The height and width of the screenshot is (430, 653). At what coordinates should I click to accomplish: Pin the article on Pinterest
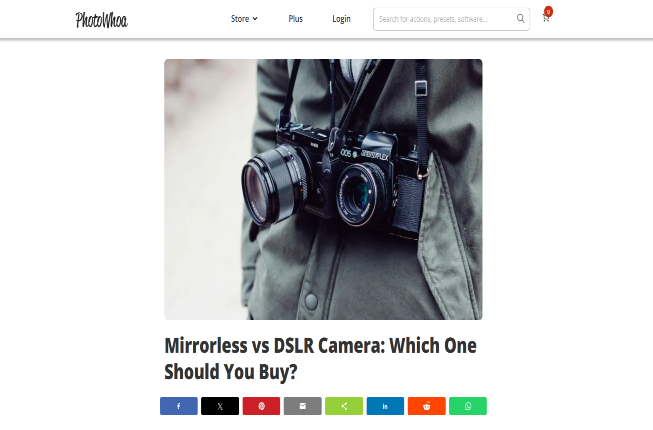tap(261, 406)
